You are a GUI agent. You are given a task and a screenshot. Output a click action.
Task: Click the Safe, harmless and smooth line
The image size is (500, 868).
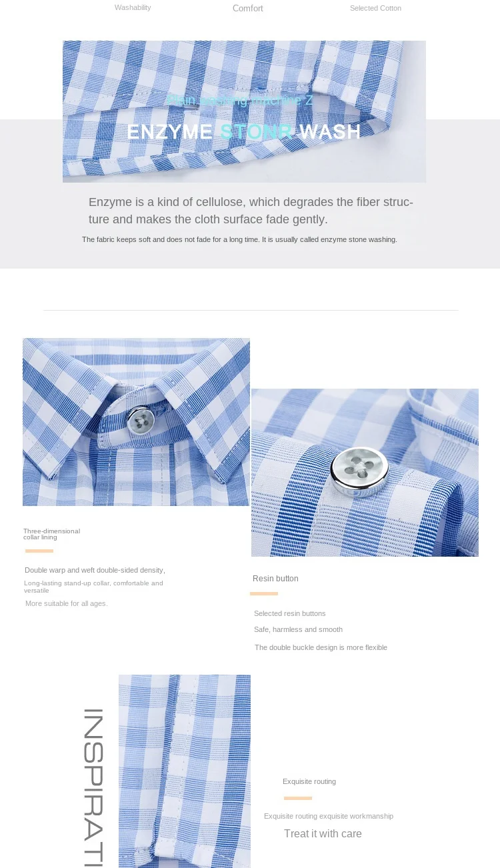pos(298,629)
